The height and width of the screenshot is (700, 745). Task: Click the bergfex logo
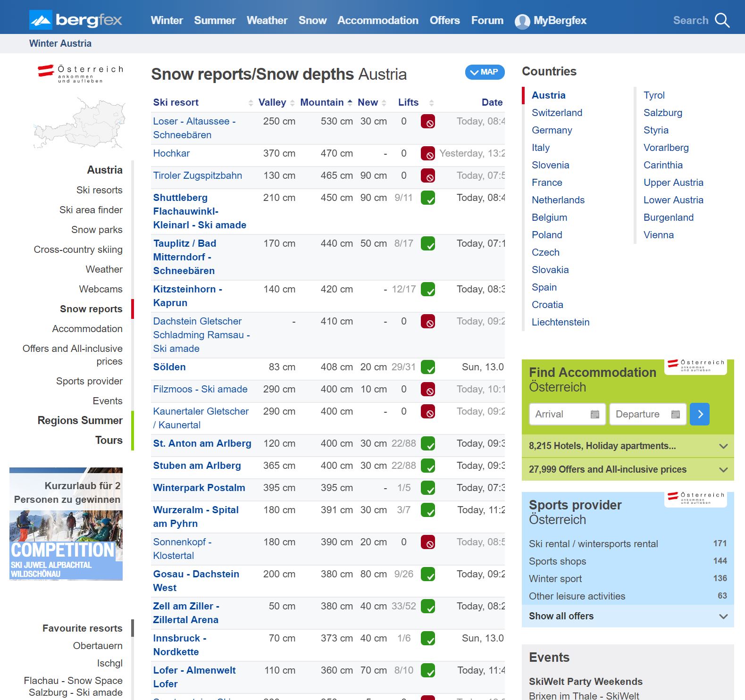tap(75, 20)
